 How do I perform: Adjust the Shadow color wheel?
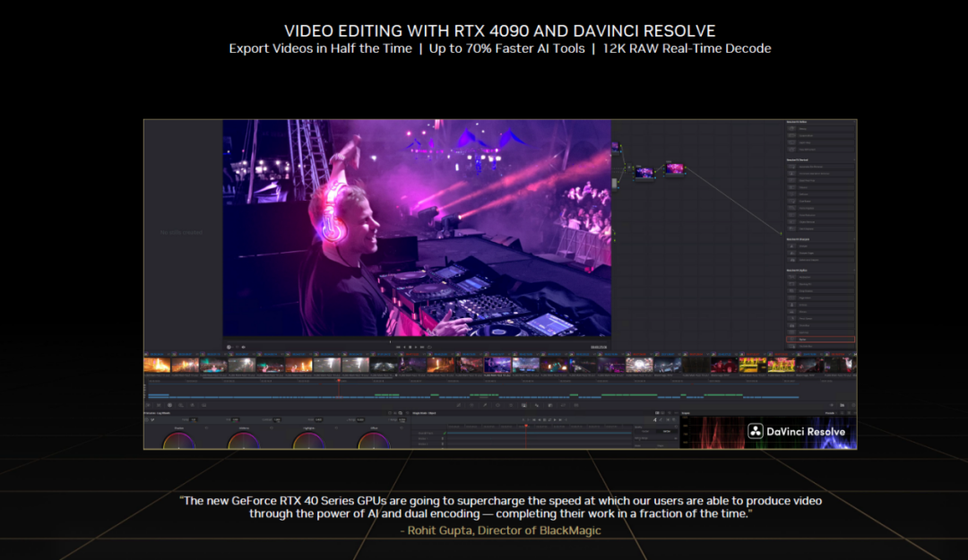coord(178,441)
